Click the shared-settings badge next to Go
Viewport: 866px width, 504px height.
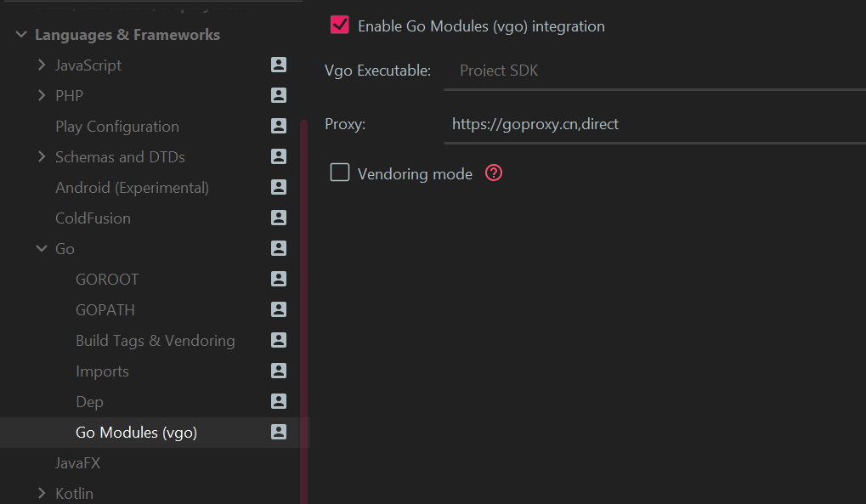(278, 248)
